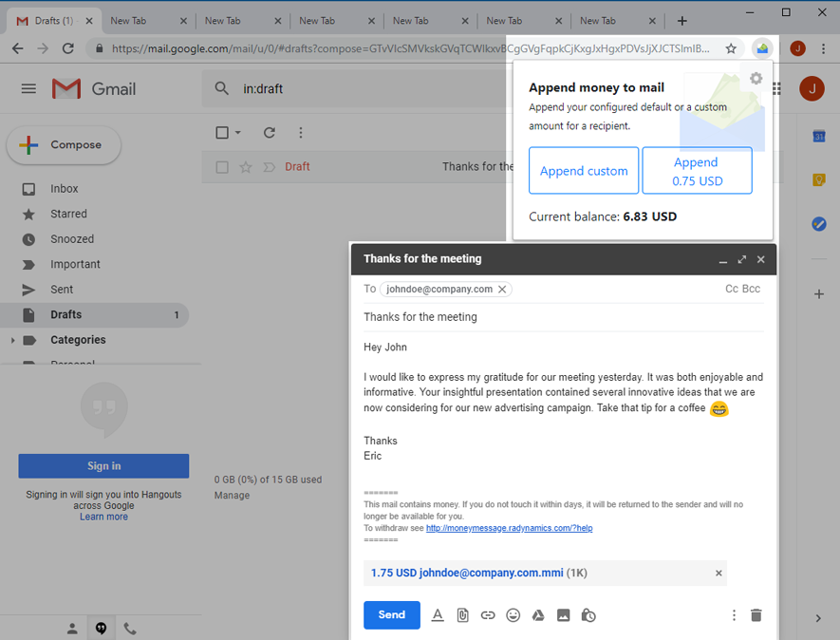Click the Manage storage link
840x640 pixels.
pyautogui.click(x=232, y=496)
